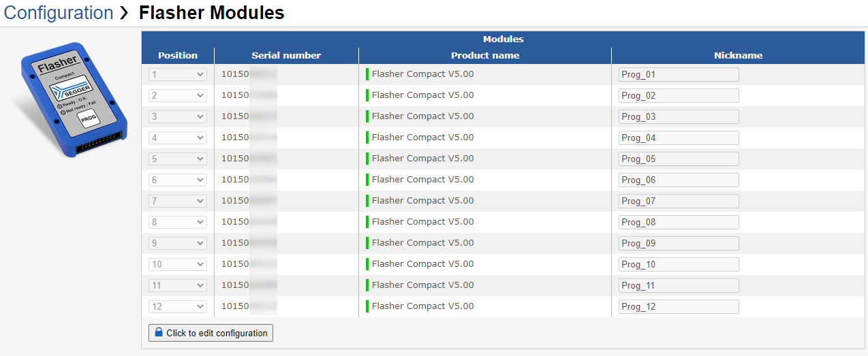Expand the Position dropdown showing 8
The width and height of the screenshot is (868, 356).
click(178, 223)
